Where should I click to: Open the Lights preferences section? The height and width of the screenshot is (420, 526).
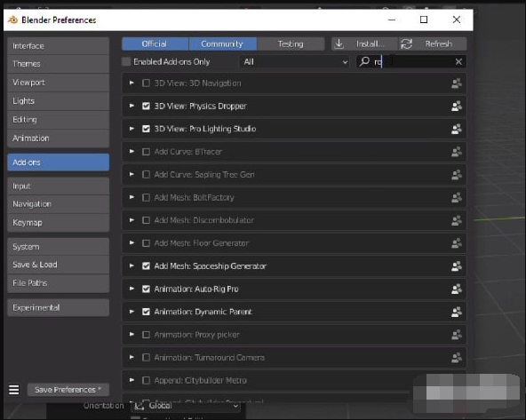coord(59,101)
